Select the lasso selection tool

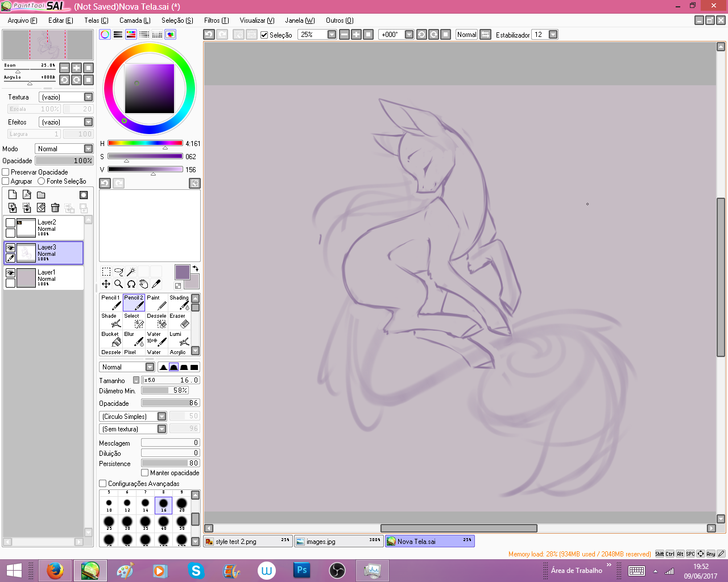[118, 272]
